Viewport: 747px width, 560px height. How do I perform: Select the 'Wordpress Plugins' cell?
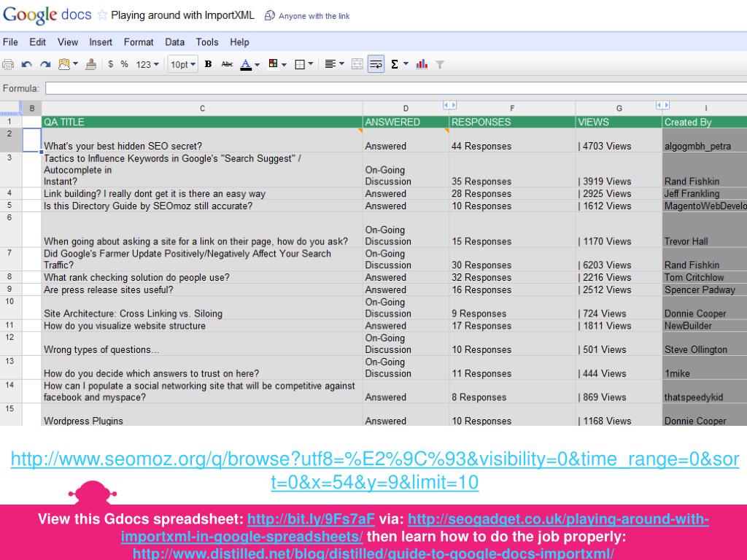[202, 414]
